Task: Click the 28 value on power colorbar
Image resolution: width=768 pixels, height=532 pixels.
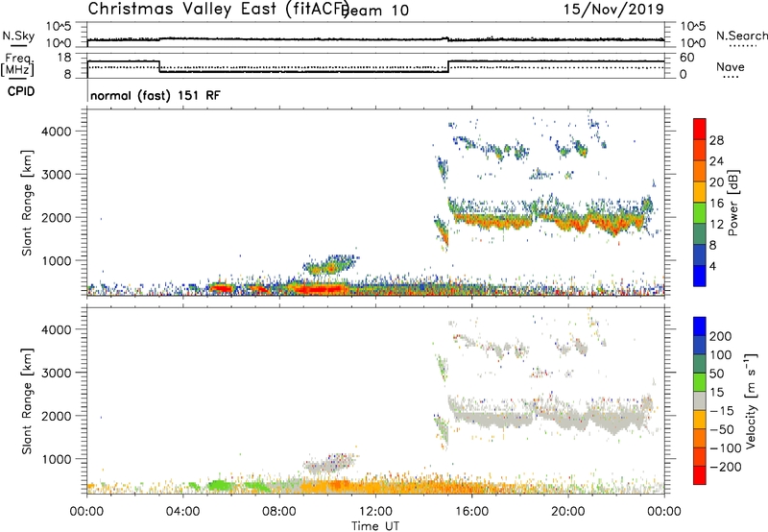Action: click(716, 140)
